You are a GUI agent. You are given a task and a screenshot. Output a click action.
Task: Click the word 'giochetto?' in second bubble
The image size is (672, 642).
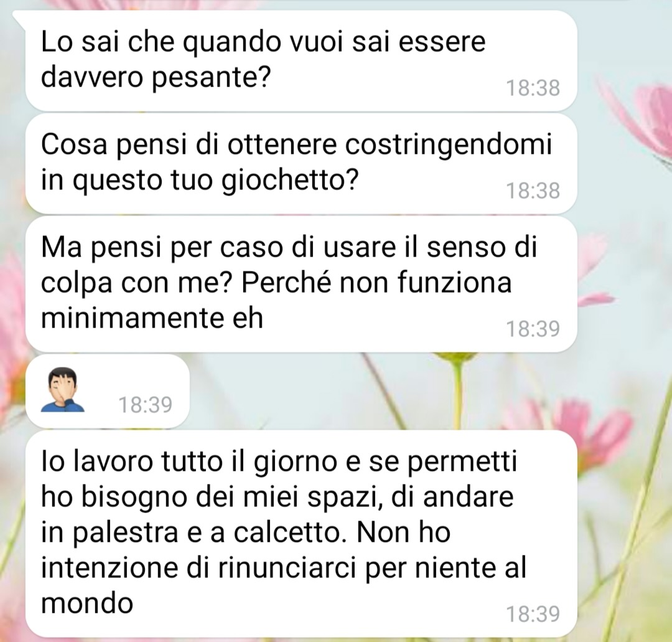289,181
